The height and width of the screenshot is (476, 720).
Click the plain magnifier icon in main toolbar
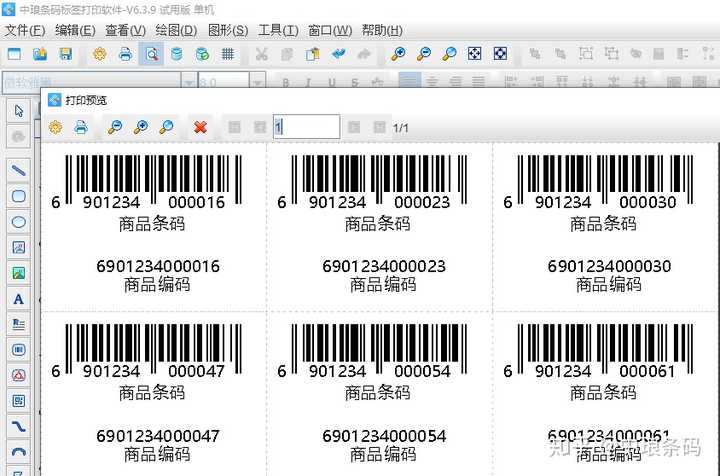pos(449,54)
